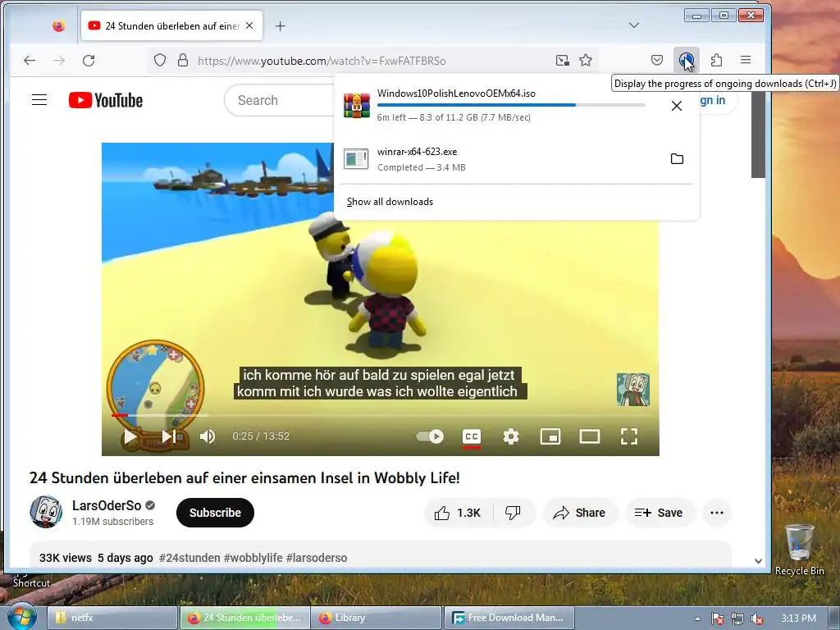Screen dimensions: 840x630
Task: Enable theater mode
Action: [589, 436]
